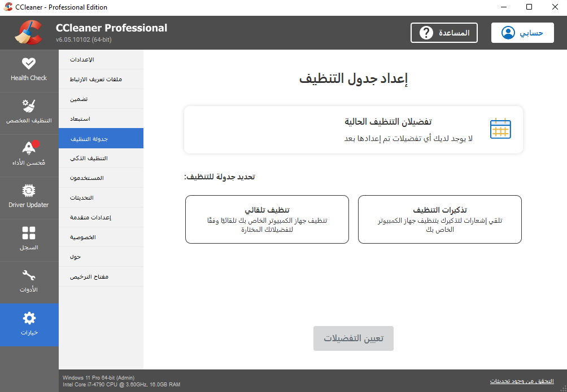
Task: Click the help question mark icon
Action: [426, 33]
